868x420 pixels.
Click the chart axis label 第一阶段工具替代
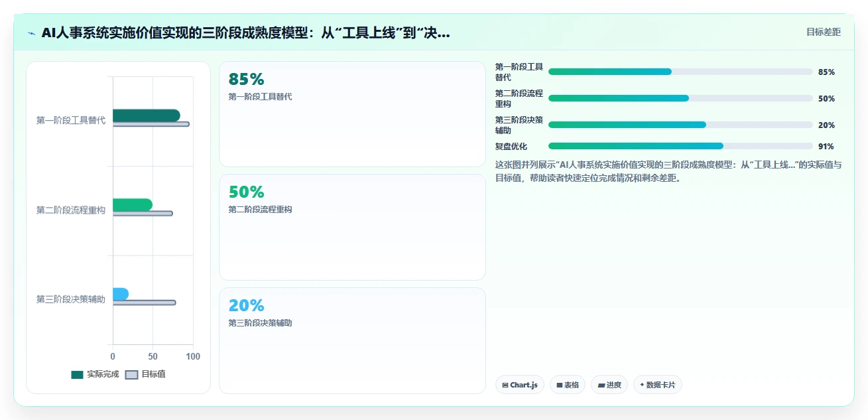71,120
